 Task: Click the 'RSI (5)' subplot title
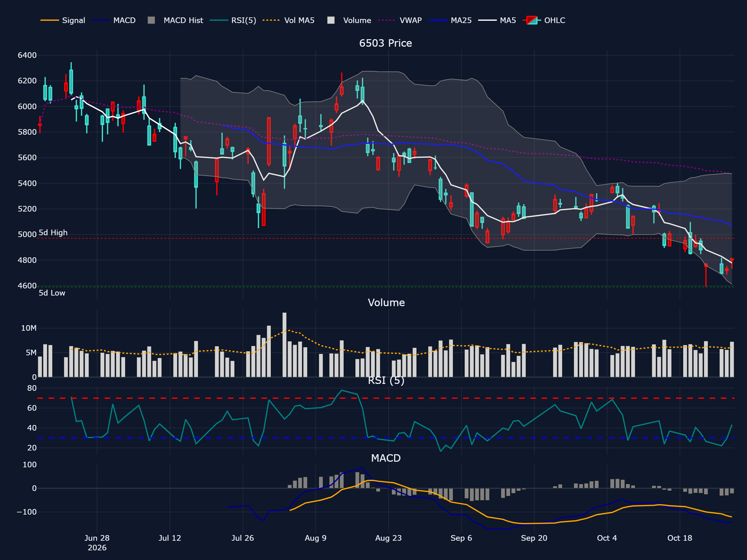click(x=386, y=380)
